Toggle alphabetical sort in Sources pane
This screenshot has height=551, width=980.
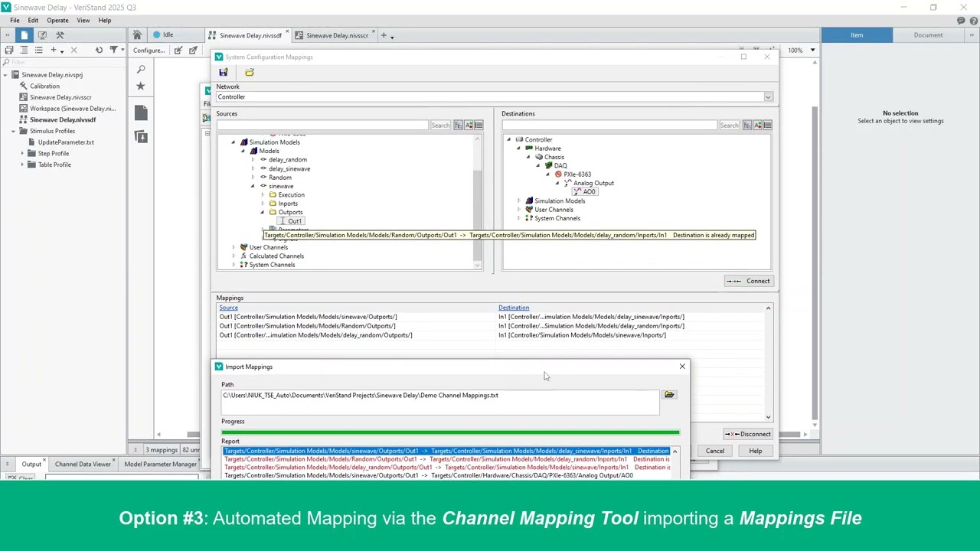(x=468, y=126)
